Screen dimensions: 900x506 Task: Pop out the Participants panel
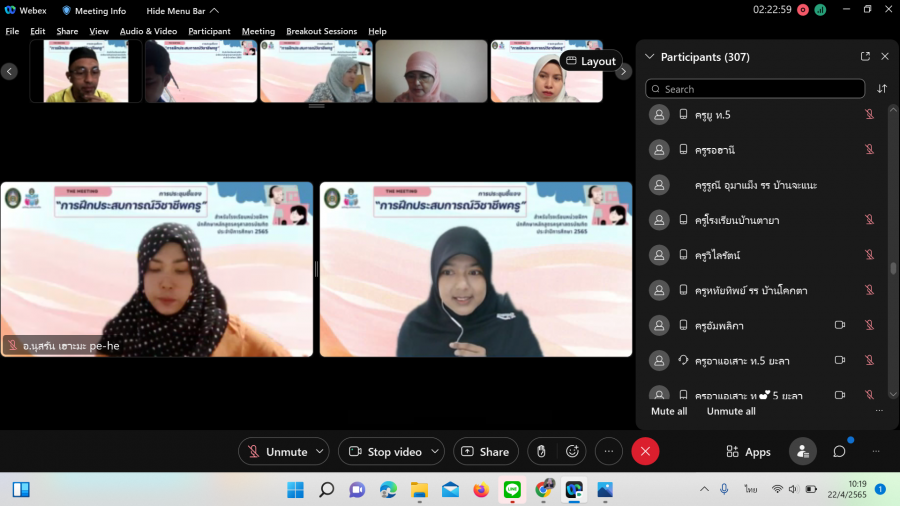point(865,57)
